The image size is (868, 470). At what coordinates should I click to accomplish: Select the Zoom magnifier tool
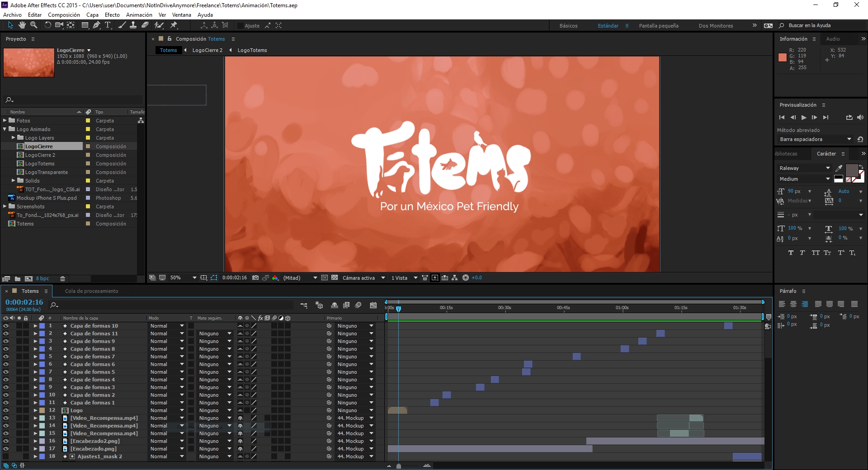(x=33, y=25)
